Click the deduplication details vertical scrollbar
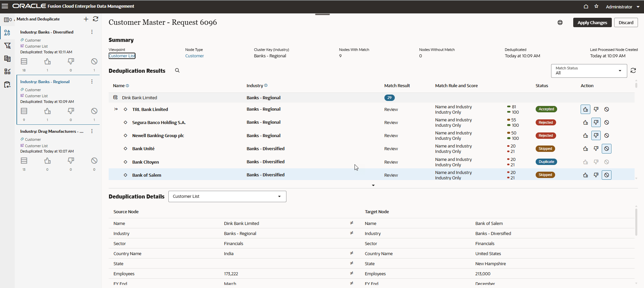 [x=636, y=222]
